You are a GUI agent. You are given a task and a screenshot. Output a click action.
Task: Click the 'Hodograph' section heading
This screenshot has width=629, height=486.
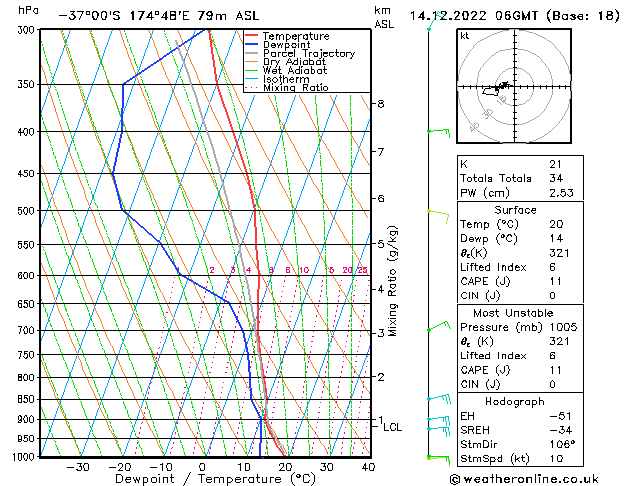(x=515, y=402)
